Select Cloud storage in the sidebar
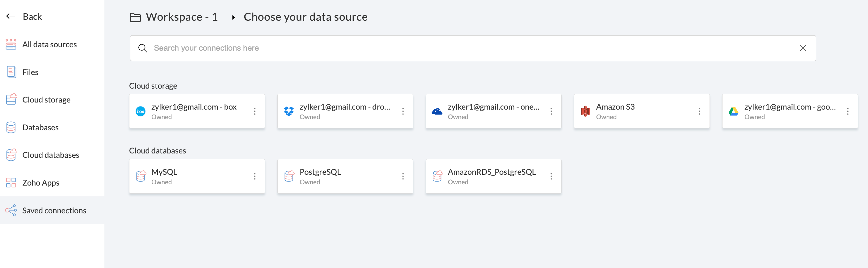The width and height of the screenshot is (868, 268). point(46,100)
